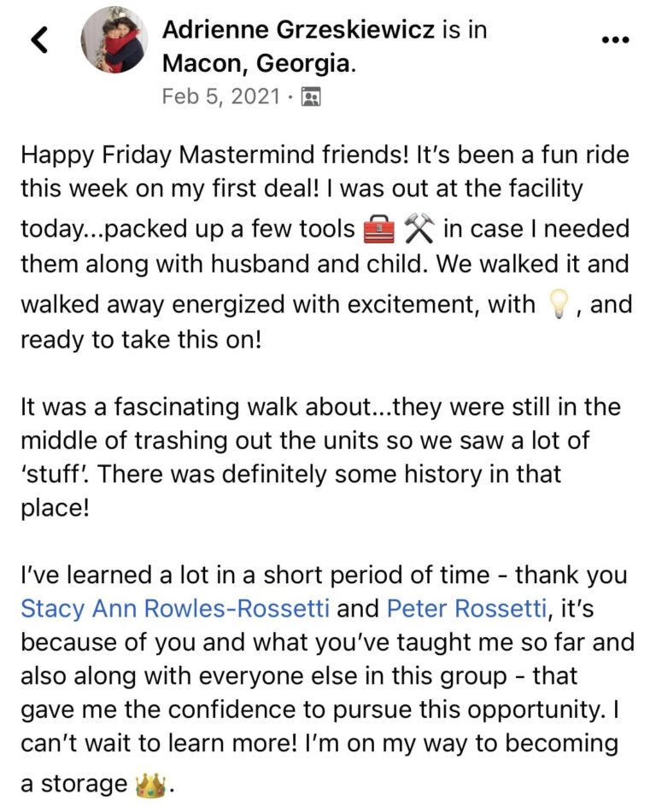Click the light bulb emoji
Screen dimensions: 656x812
tap(555, 306)
